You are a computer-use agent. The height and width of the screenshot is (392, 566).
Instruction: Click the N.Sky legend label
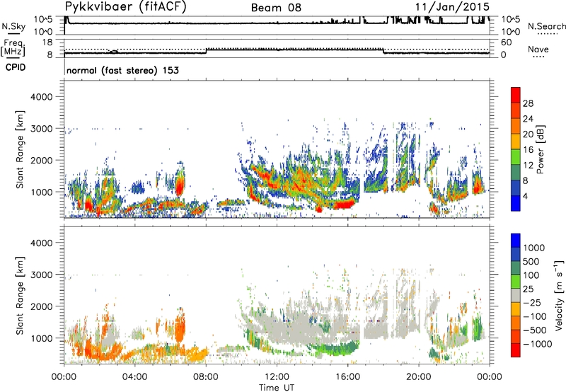point(13,26)
